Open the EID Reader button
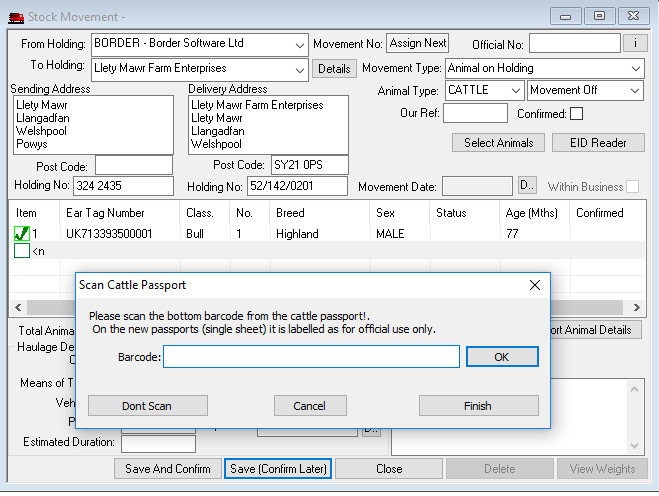This screenshot has height=496, width=659. click(x=597, y=143)
